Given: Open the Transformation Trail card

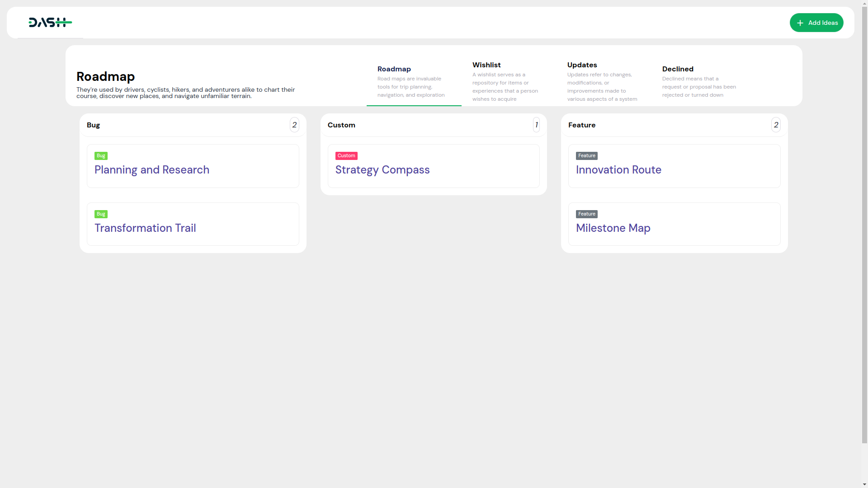Looking at the screenshot, I should point(145,228).
